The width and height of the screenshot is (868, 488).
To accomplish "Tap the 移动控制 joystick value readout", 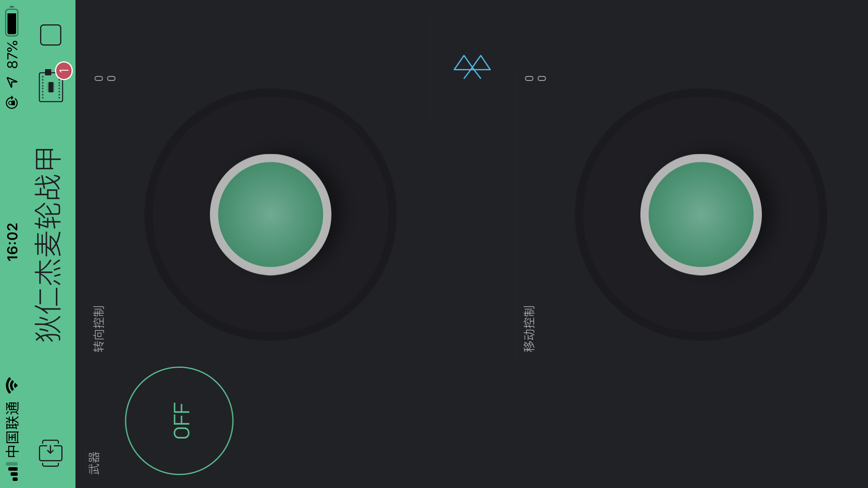I will [535, 79].
